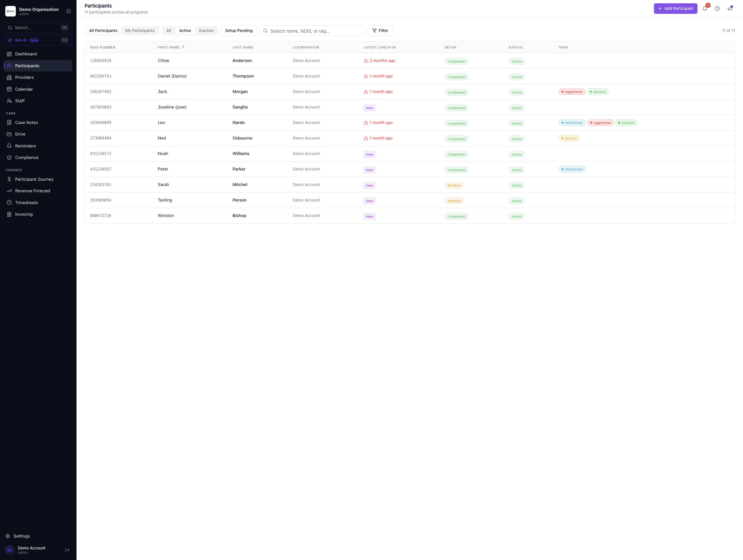This screenshot has height=560, width=743.
Task: Select the Active status filter
Action: (x=185, y=31)
